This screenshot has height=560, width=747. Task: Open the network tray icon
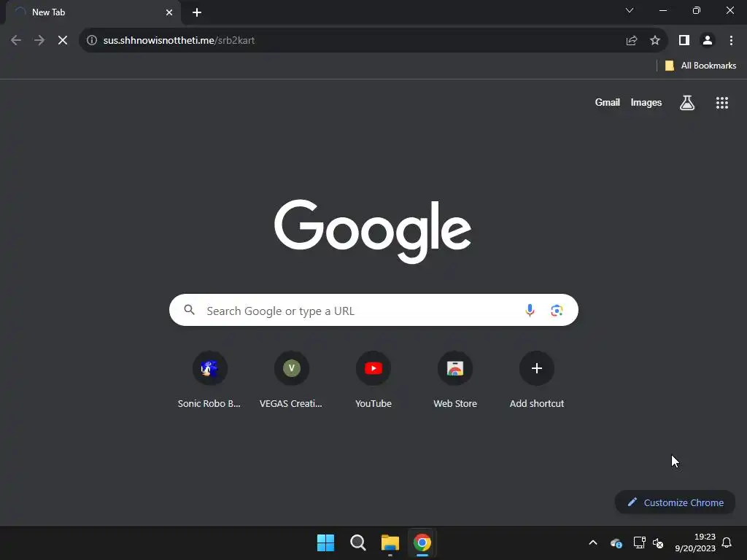[639, 542]
